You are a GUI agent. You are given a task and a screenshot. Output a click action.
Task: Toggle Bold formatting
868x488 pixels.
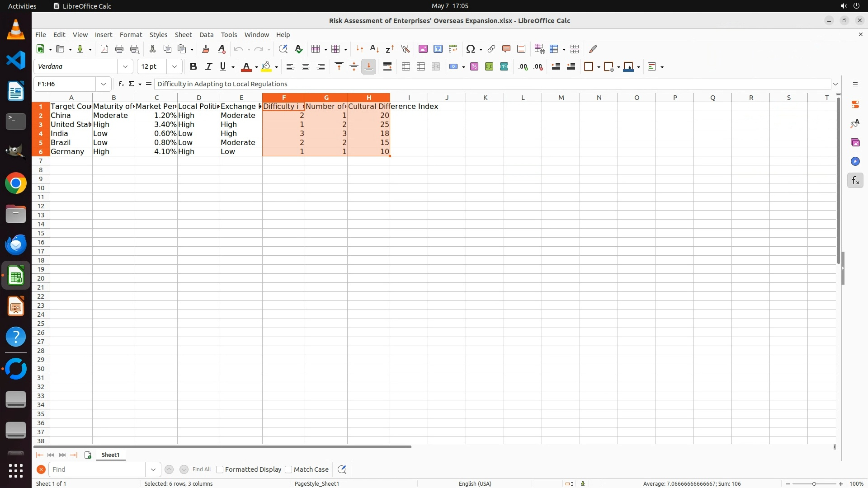click(193, 67)
